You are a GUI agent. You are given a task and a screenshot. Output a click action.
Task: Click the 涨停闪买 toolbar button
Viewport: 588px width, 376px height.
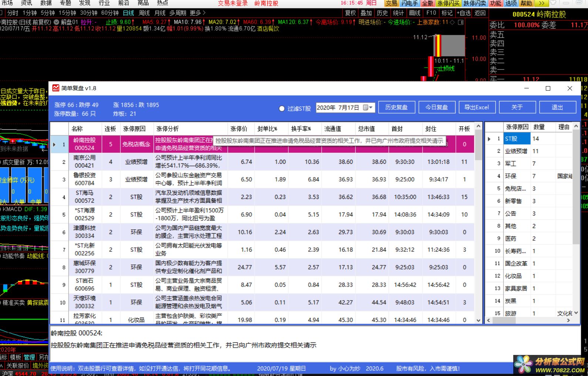point(448,3)
